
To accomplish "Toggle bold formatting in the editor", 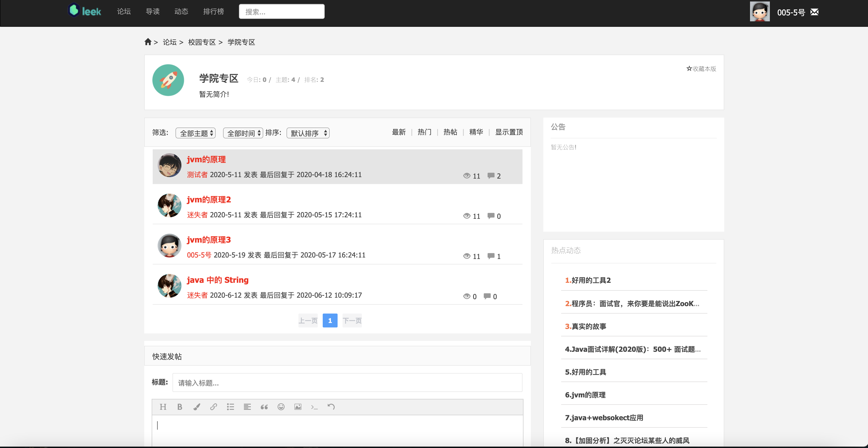I will pyautogui.click(x=180, y=407).
